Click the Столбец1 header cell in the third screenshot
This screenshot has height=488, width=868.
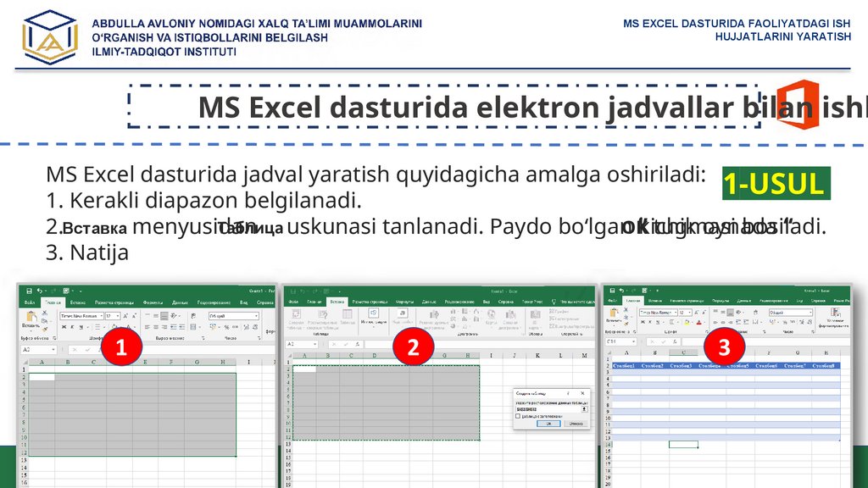[626, 366]
